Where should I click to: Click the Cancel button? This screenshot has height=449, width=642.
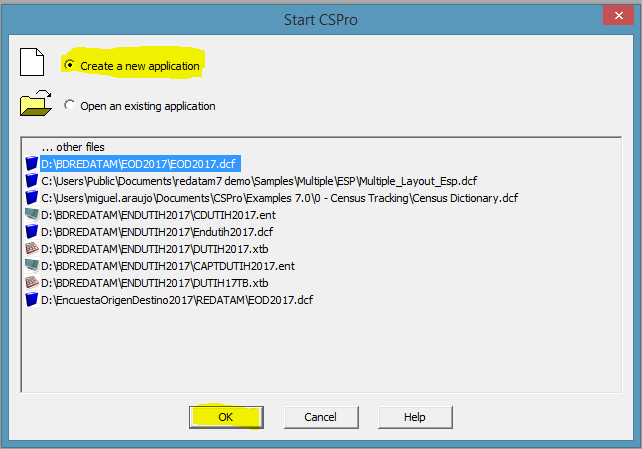pyautogui.click(x=321, y=417)
